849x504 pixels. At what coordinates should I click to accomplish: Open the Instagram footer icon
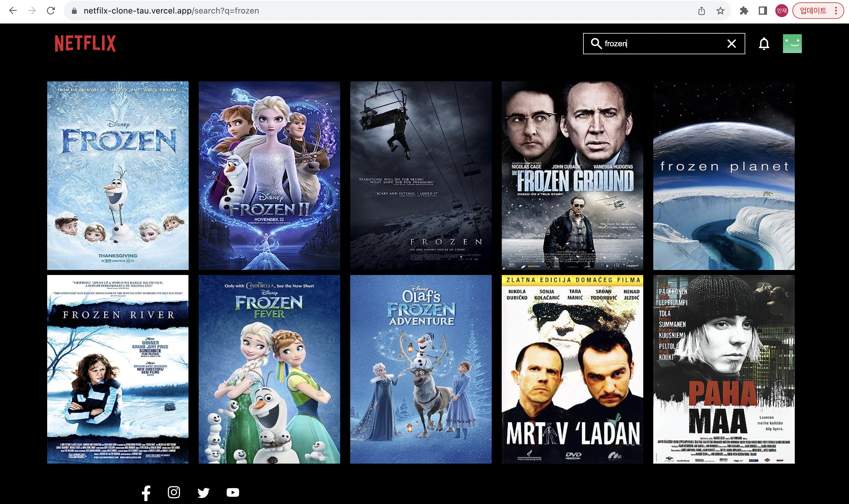click(x=174, y=492)
